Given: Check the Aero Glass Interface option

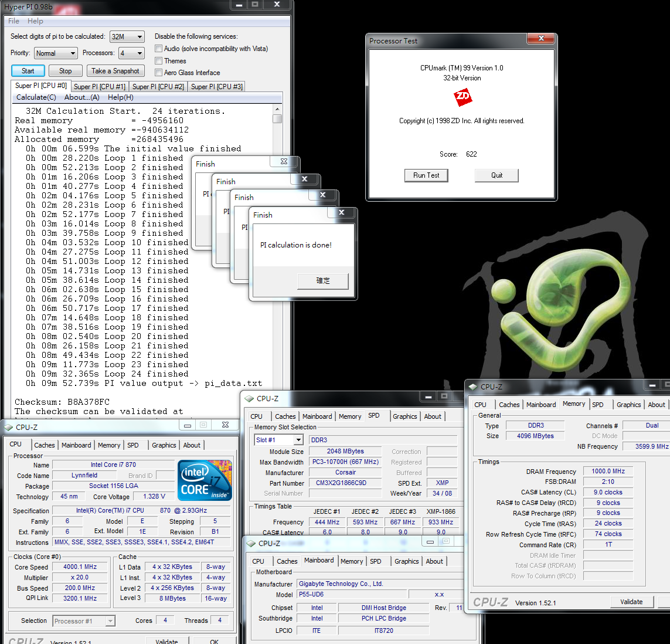Looking at the screenshot, I should pos(159,72).
